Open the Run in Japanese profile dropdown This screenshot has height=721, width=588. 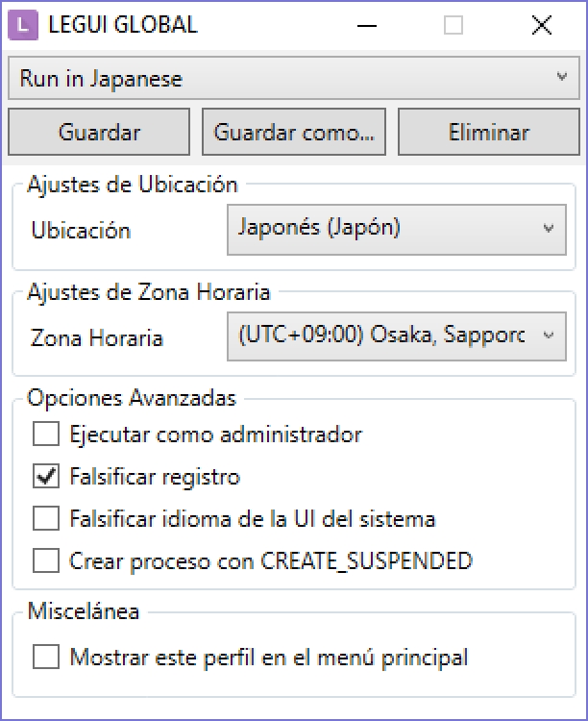click(x=294, y=78)
